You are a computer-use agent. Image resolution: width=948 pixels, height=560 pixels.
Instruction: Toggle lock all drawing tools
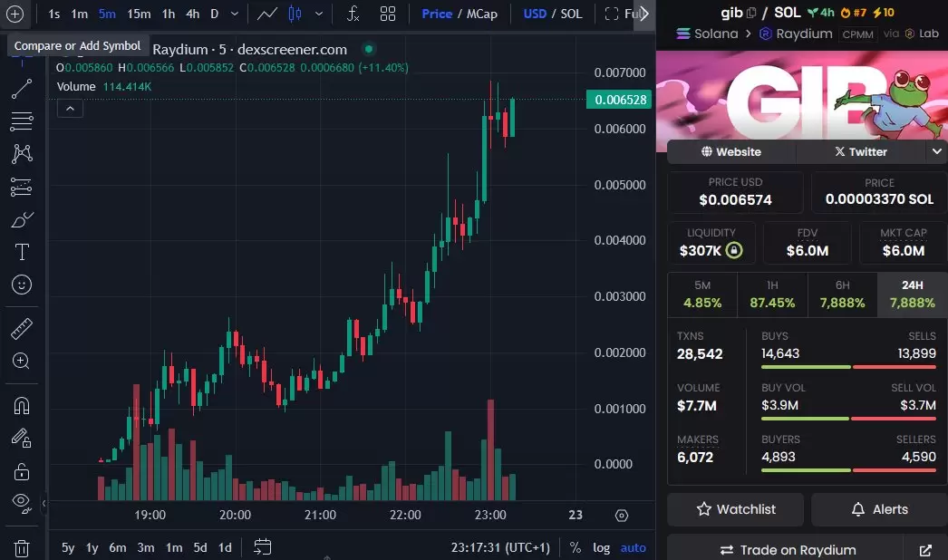[22, 471]
